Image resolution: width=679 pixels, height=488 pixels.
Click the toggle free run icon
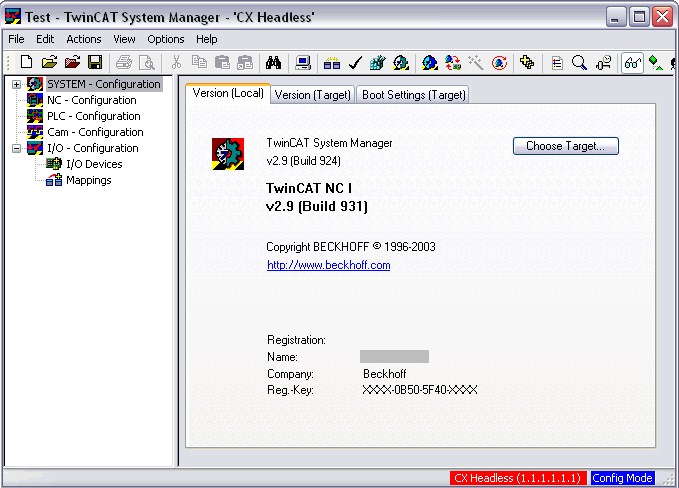coord(499,63)
